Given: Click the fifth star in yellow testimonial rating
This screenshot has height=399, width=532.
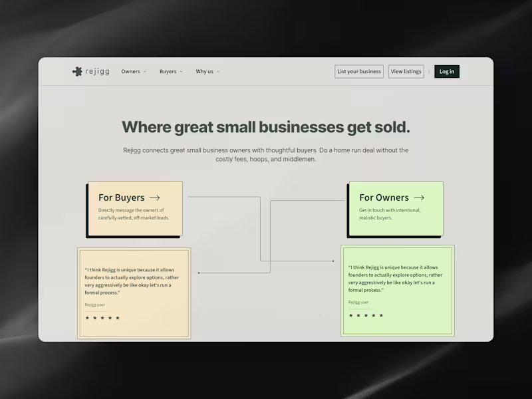Looking at the screenshot, I should pyautogui.click(x=118, y=318).
